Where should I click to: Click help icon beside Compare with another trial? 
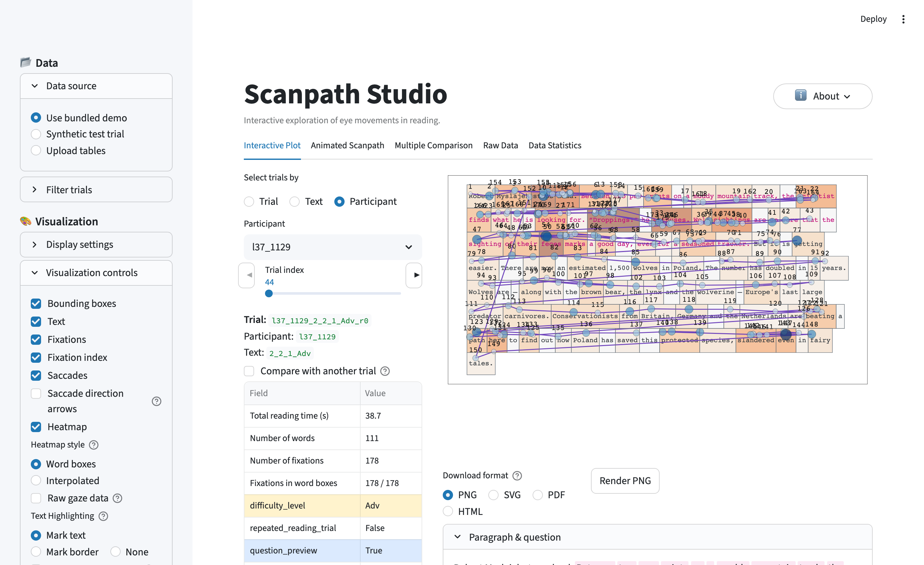click(x=385, y=371)
